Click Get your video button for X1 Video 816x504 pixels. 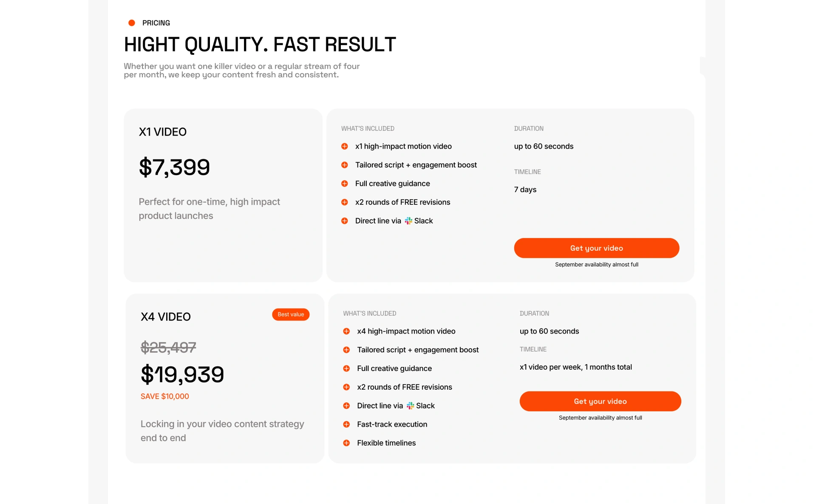coord(596,248)
